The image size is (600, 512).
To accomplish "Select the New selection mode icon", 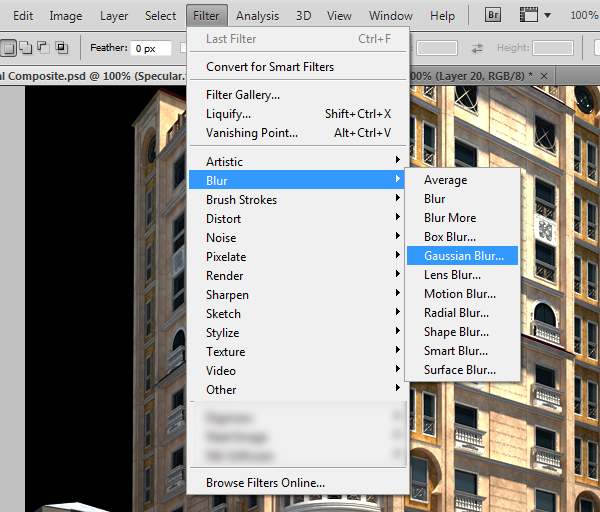I will [x=9, y=47].
